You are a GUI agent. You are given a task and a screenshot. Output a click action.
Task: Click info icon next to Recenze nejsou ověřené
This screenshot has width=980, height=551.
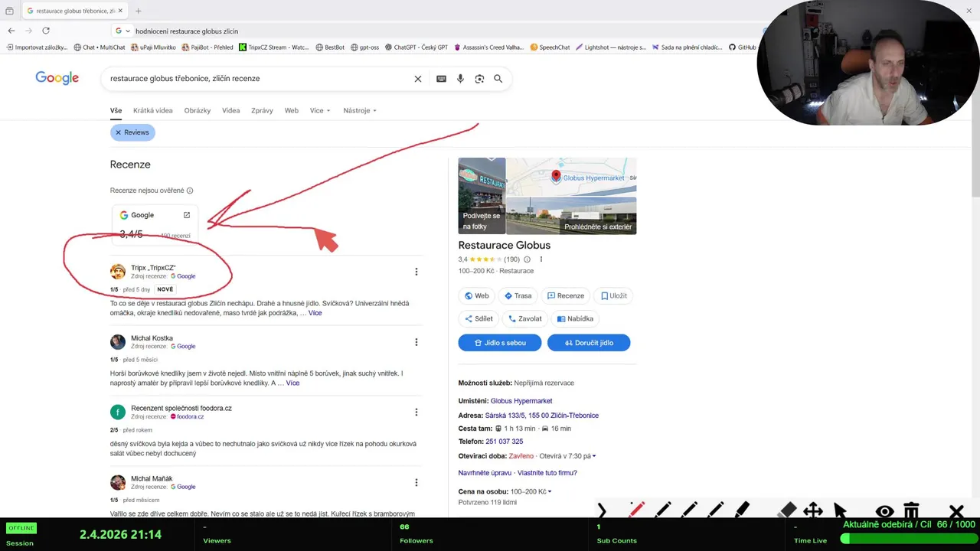point(190,191)
